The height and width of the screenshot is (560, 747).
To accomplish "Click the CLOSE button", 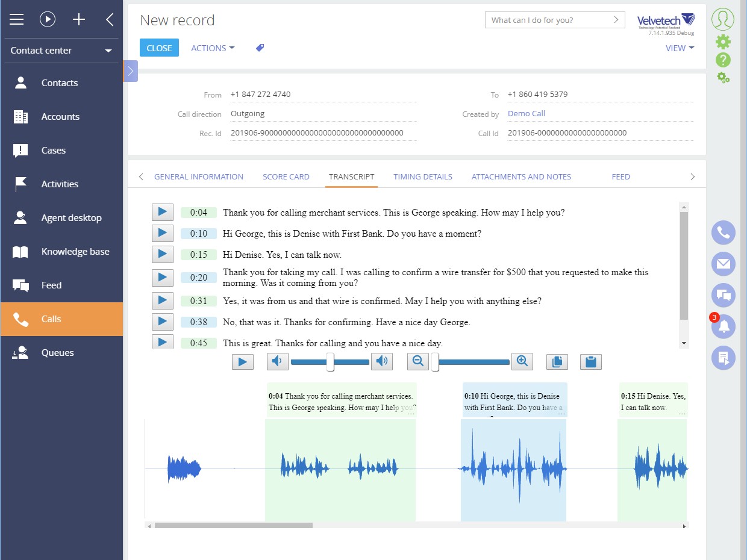I will (159, 47).
